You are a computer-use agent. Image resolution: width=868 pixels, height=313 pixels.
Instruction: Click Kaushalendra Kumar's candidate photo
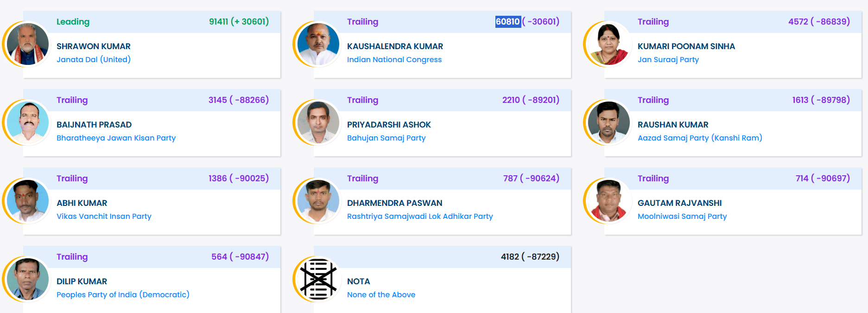[318, 44]
